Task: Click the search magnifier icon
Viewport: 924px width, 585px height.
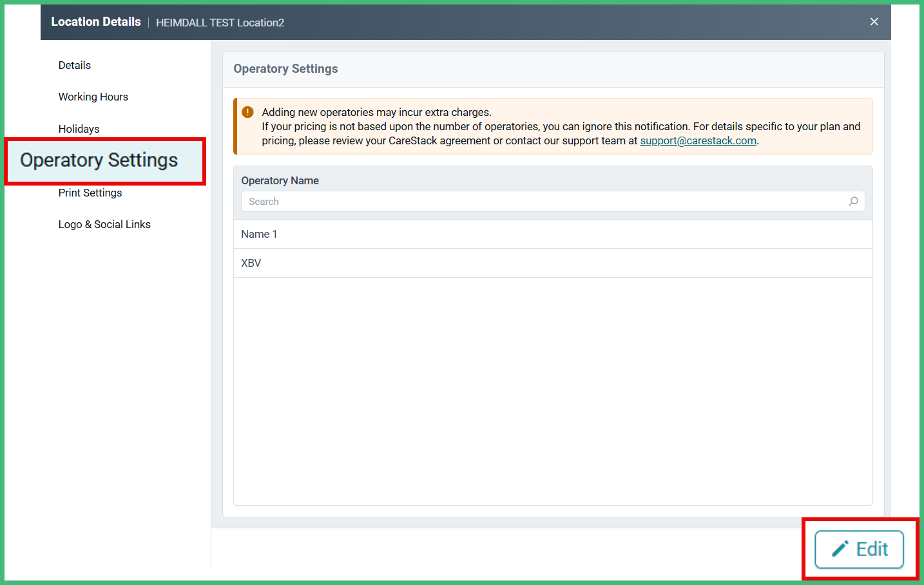Action: click(x=853, y=201)
